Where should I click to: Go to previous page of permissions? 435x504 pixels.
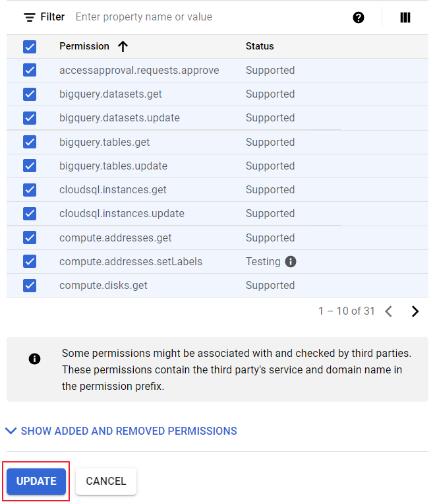tap(389, 311)
